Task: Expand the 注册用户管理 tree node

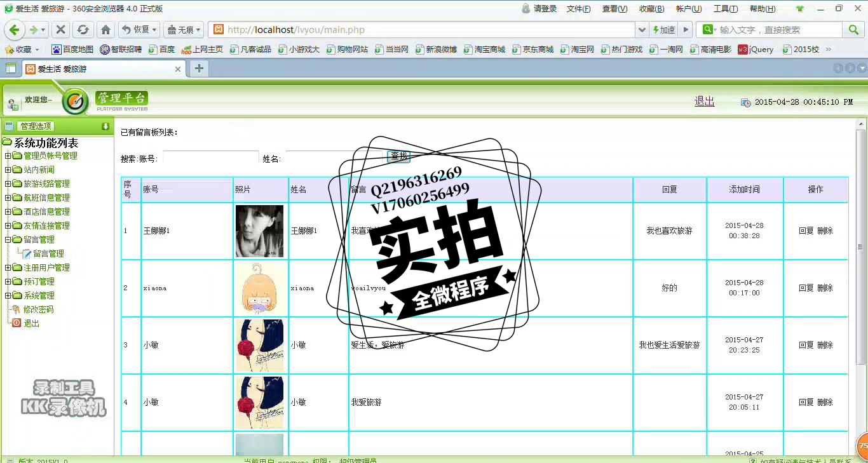Action: pyautogui.click(x=8, y=267)
